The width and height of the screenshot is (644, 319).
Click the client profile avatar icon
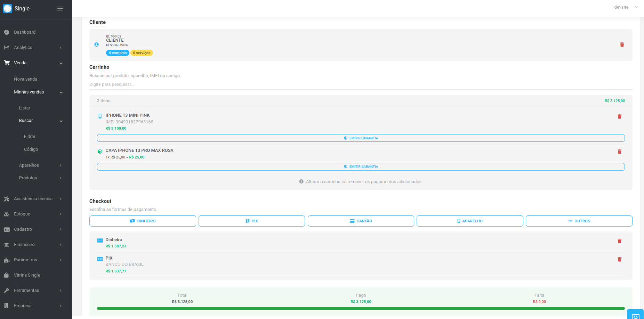pos(97,44)
